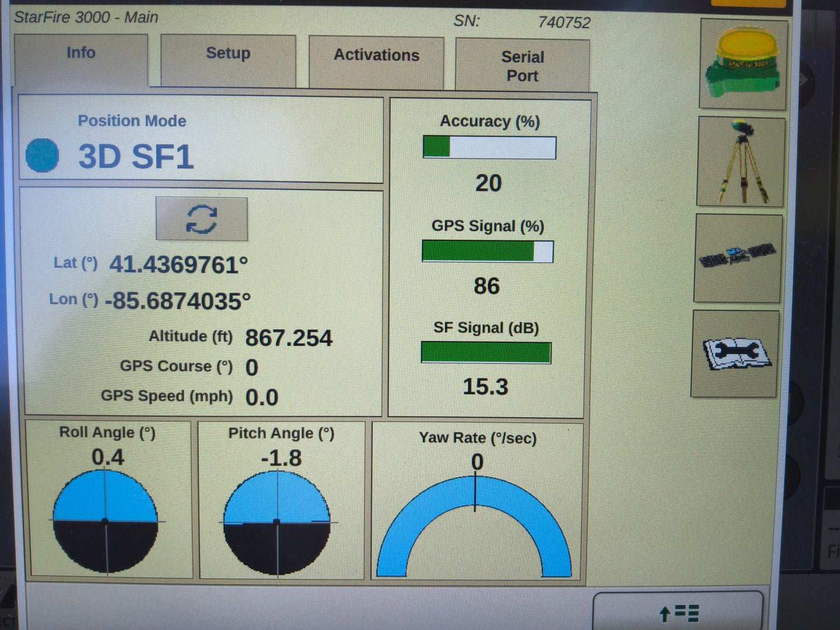
Task: Select serial number 740752
Action: (x=564, y=23)
